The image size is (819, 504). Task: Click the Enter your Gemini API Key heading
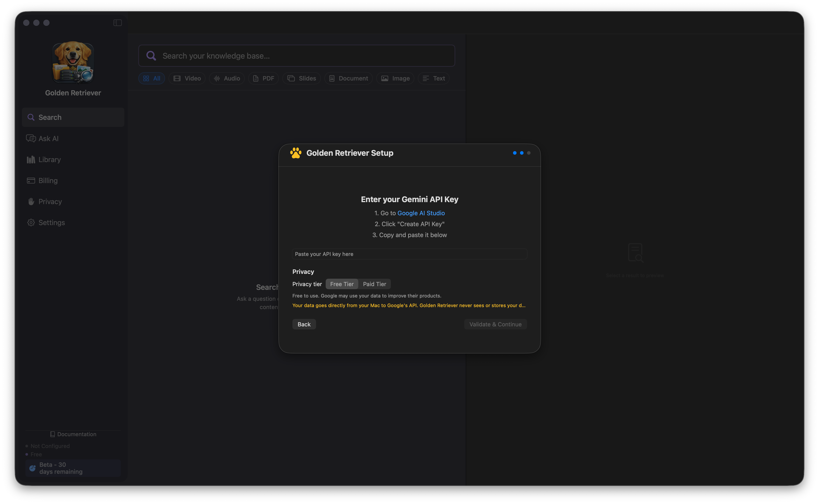click(409, 199)
